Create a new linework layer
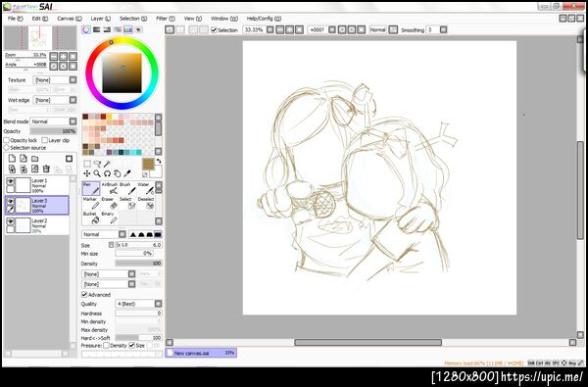Screen dimensions: 588x387 [x=24, y=159]
